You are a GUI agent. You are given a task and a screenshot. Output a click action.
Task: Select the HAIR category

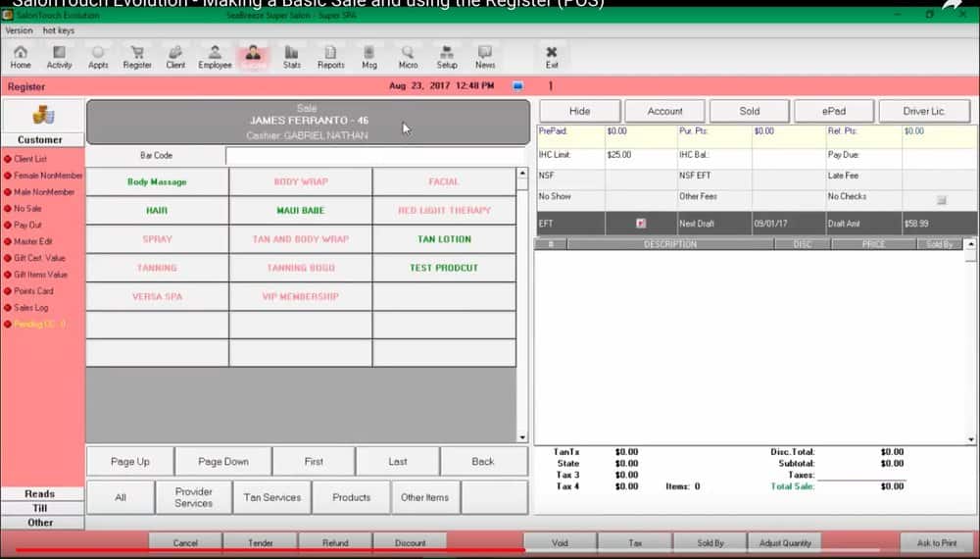(x=157, y=211)
